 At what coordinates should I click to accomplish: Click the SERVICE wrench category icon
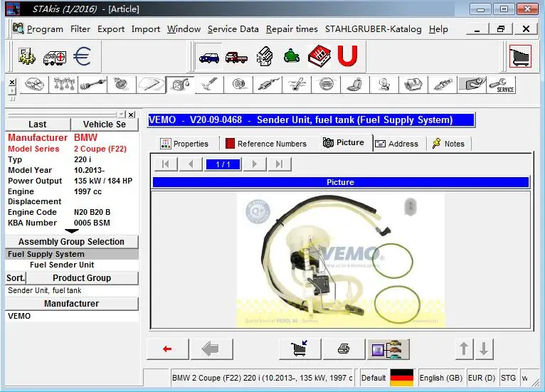[x=502, y=85]
